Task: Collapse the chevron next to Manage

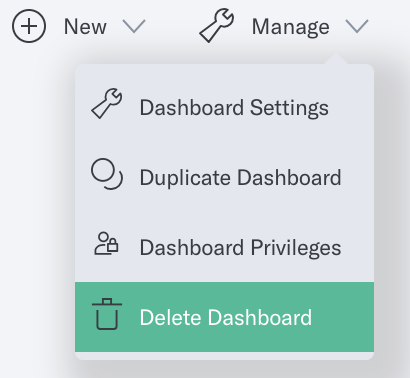Action: [357, 26]
